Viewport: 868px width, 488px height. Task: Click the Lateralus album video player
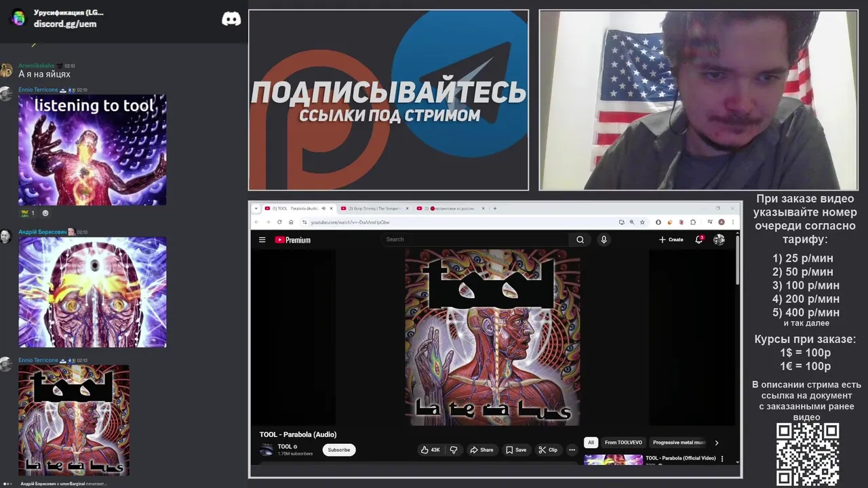(x=492, y=337)
